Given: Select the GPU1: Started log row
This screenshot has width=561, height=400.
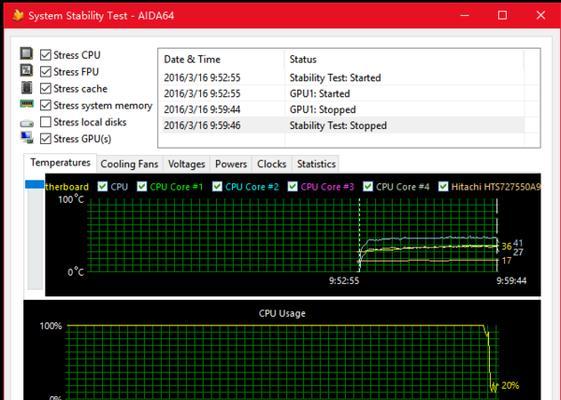Looking at the screenshot, I should (342, 94).
